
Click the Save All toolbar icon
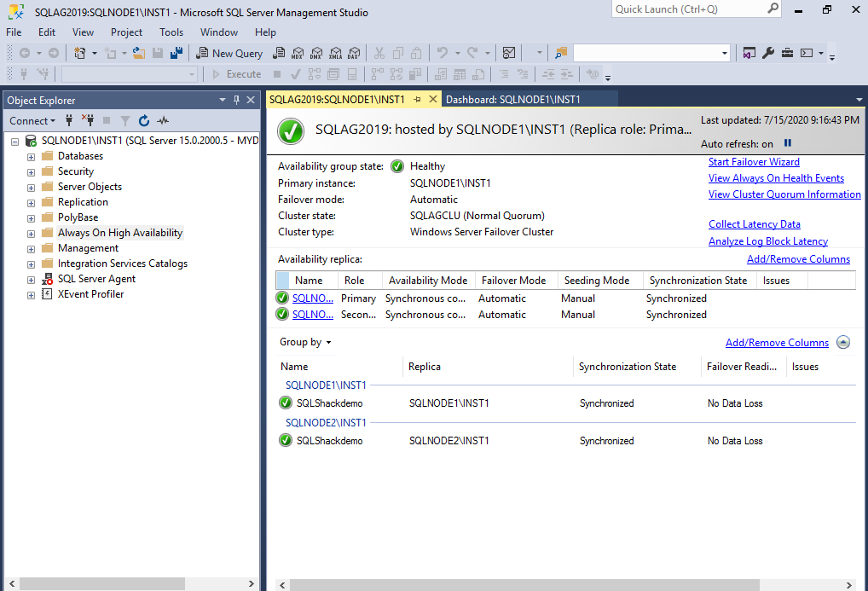[x=176, y=53]
